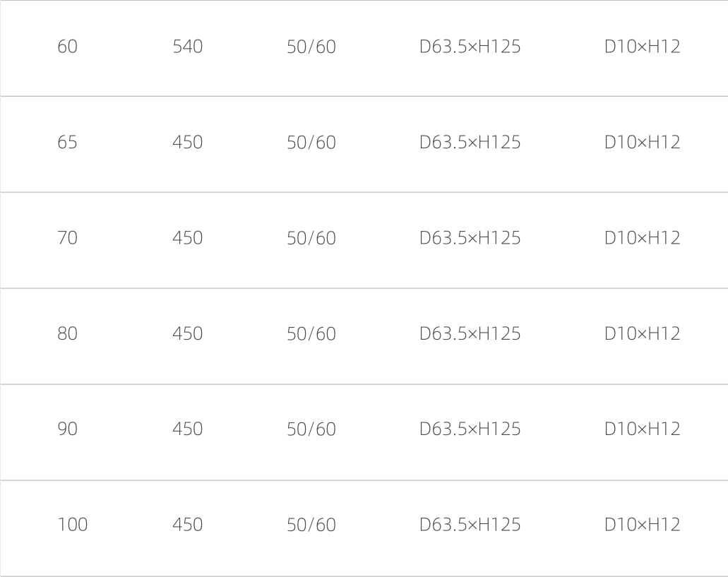728x577 pixels.
Task: Select D10×H12 in the 70 row
Action: [642, 239]
